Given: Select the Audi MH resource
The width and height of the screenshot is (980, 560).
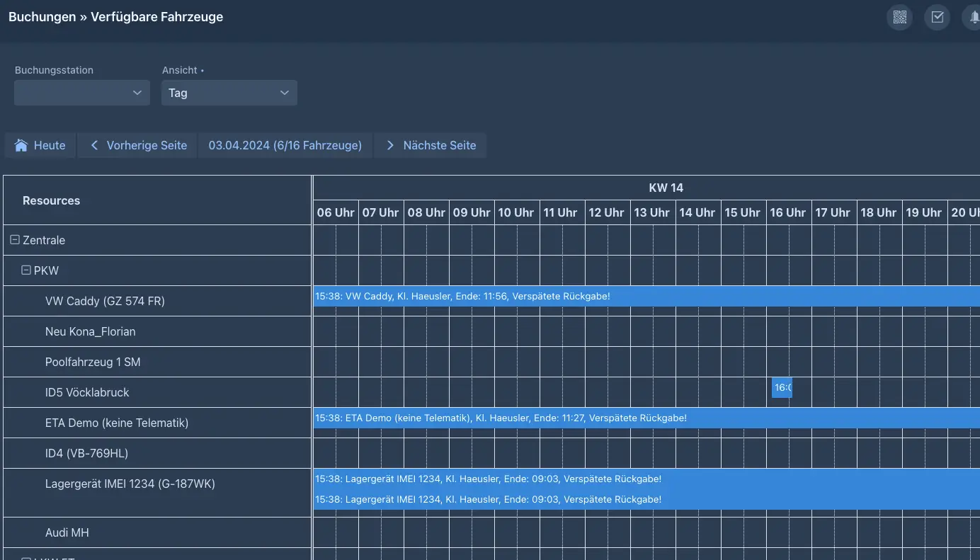Looking at the screenshot, I should [x=67, y=532].
